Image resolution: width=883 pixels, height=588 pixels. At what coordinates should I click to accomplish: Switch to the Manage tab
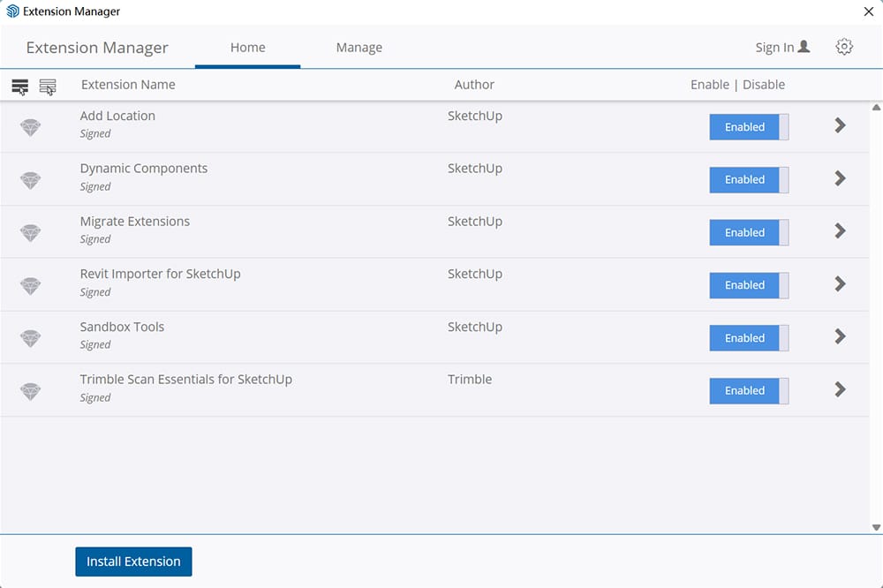358,48
